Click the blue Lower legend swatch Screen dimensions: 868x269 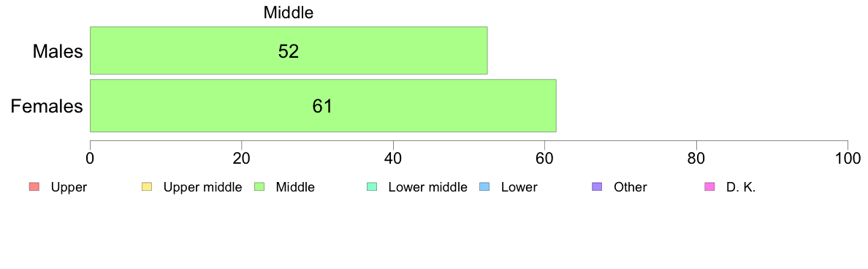[x=484, y=187]
